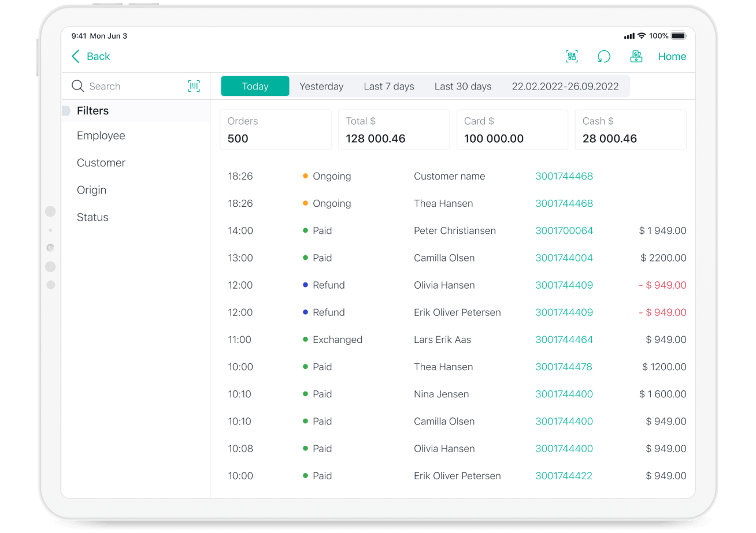Select Camilla Olsen in the 13:00 row
Viewport: 756px width, 533px height.
(x=444, y=258)
